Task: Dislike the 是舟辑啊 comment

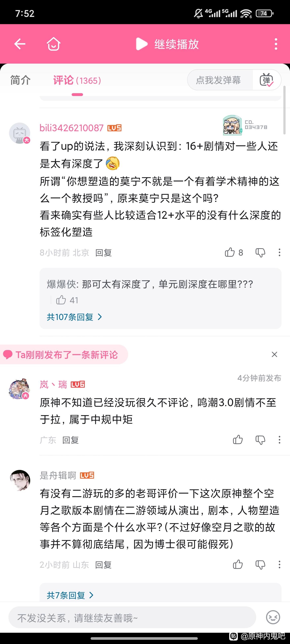Action: coord(260,565)
